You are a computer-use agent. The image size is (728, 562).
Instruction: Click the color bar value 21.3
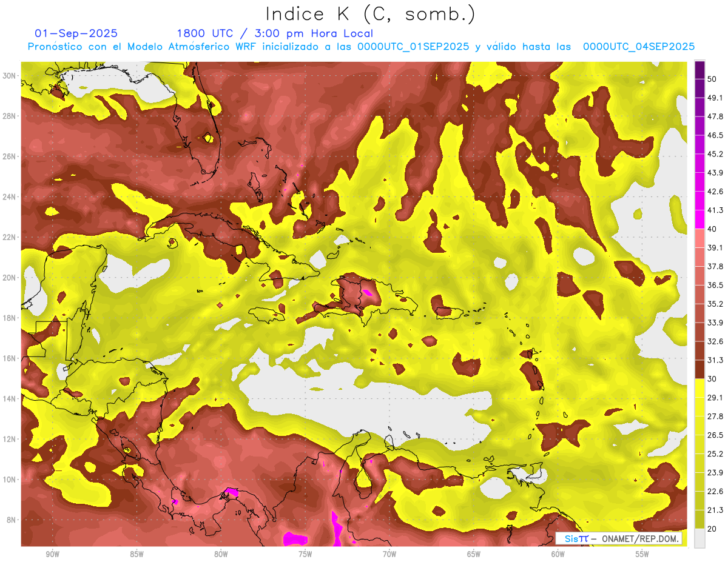[715, 510]
